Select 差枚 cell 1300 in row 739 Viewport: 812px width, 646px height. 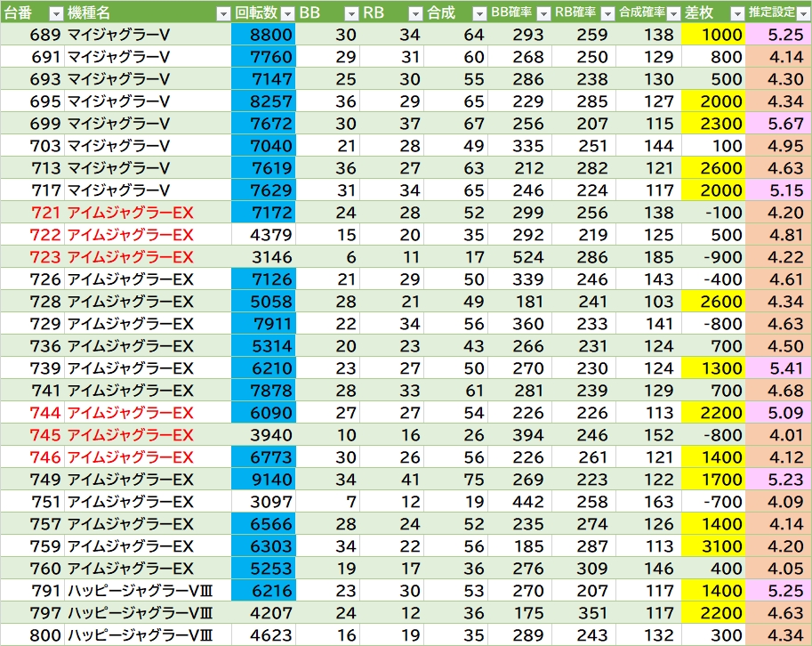point(713,368)
